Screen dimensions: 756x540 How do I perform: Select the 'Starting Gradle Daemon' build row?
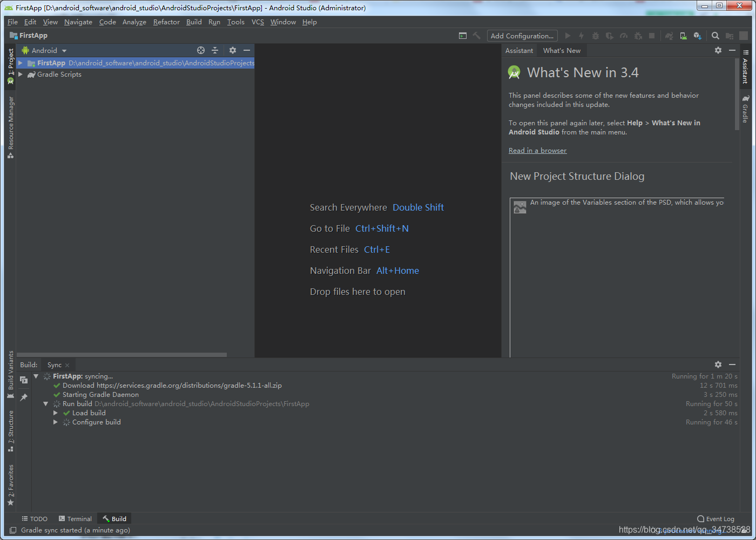pyautogui.click(x=385, y=395)
